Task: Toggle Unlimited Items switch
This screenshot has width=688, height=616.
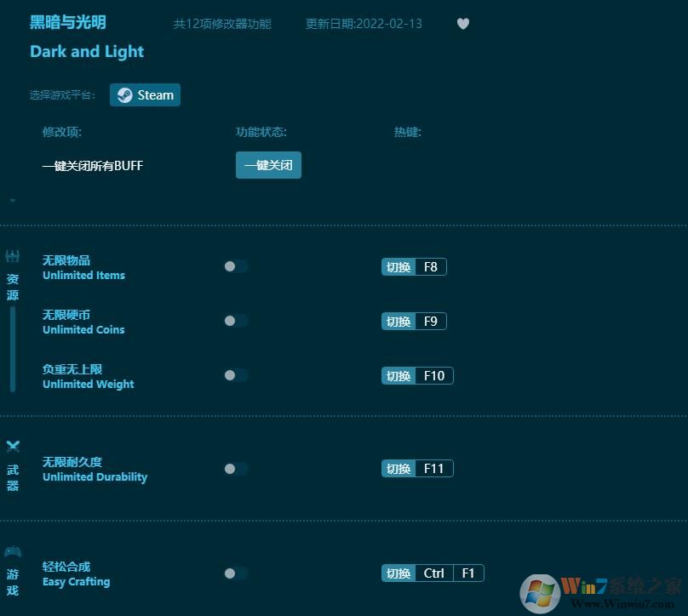Action: click(x=236, y=266)
